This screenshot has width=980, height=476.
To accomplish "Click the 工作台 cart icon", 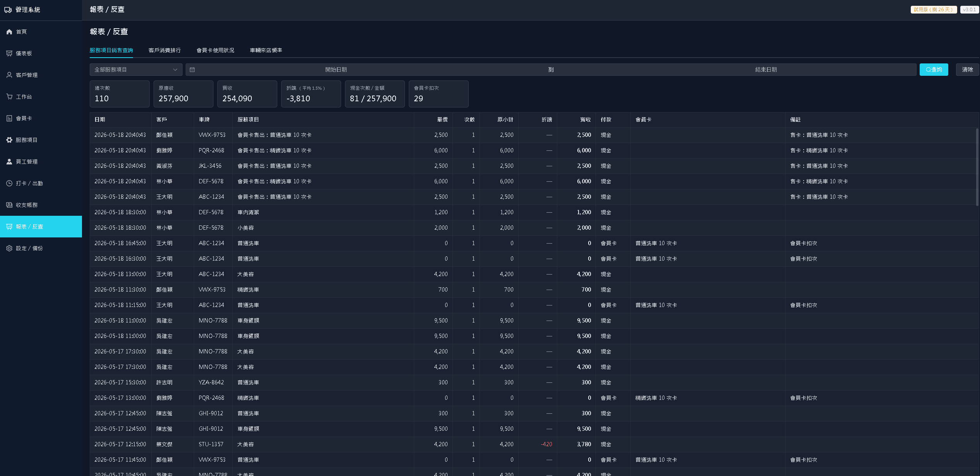I will 9,97.
